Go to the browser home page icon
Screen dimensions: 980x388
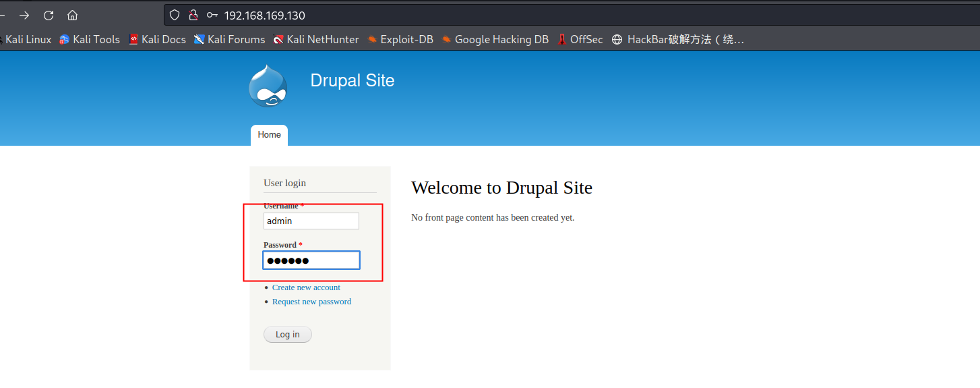click(x=73, y=15)
